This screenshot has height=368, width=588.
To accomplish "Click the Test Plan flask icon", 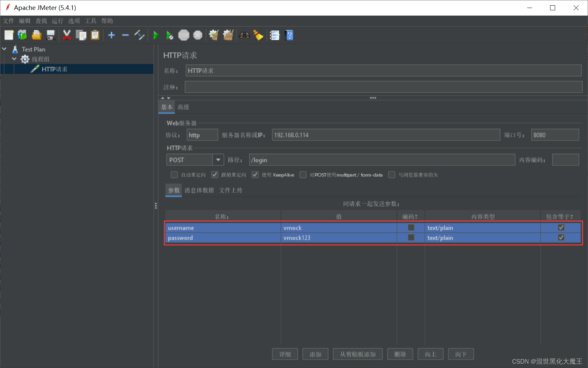I will pyautogui.click(x=15, y=49).
